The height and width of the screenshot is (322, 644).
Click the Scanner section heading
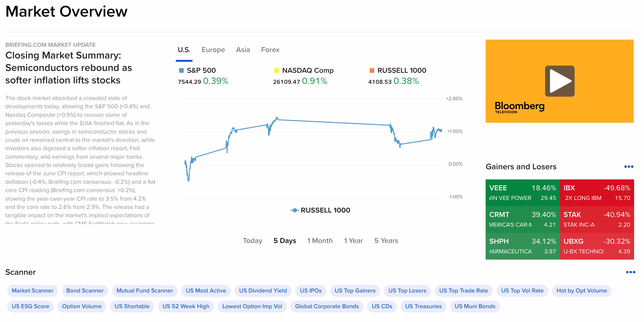(x=21, y=272)
